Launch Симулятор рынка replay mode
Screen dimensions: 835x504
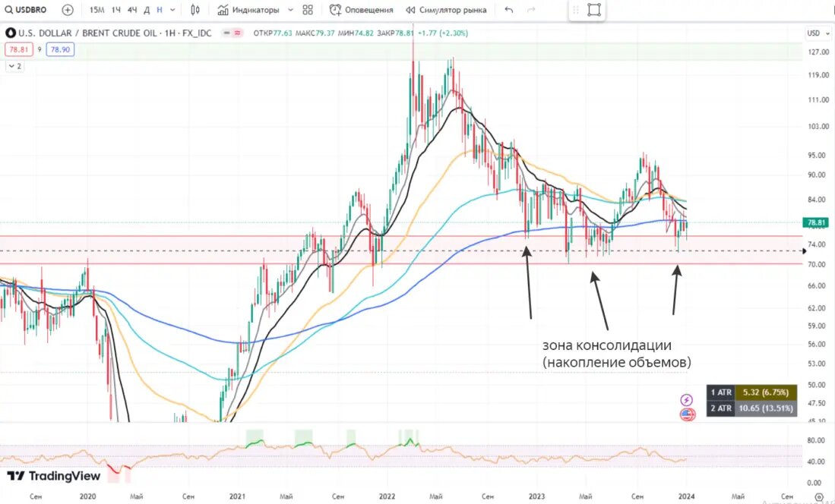pyautogui.click(x=446, y=10)
